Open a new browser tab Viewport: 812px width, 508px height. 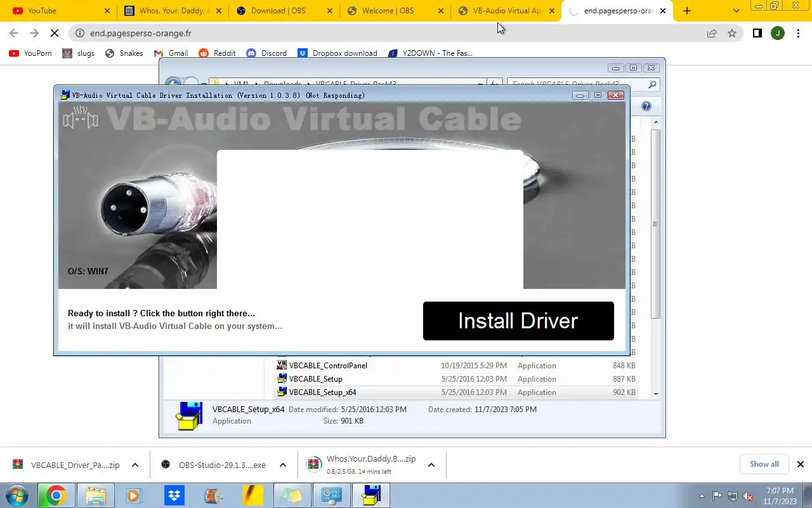(x=686, y=11)
